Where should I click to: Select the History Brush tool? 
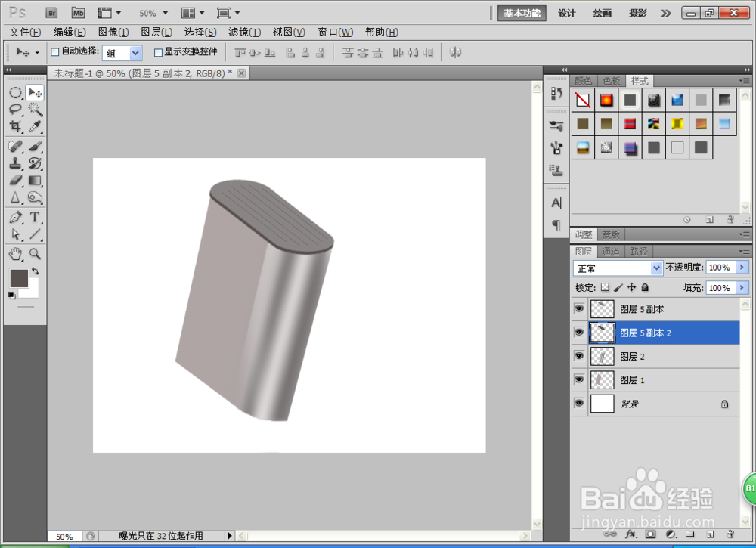35,163
